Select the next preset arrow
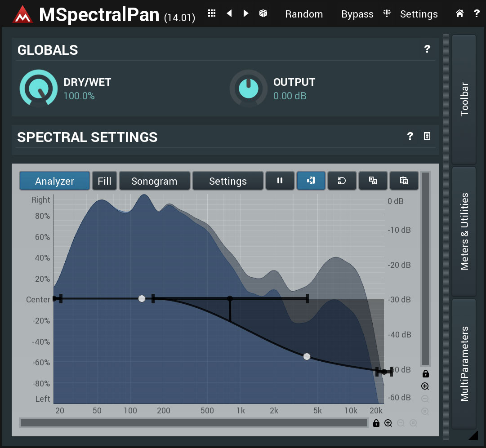The image size is (486, 448). [x=245, y=13]
